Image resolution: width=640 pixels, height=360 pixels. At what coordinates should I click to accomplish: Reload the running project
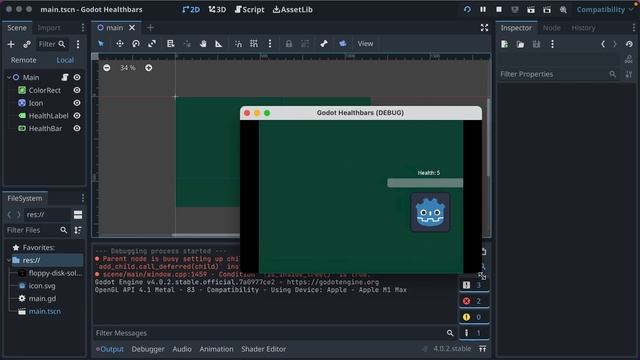(x=467, y=9)
